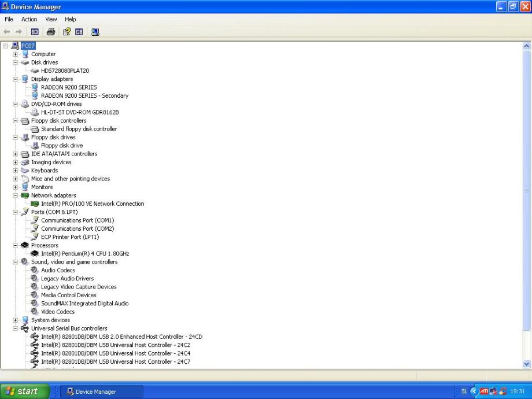Expand the System devices category
Image resolution: width=532 pixels, height=399 pixels.
point(15,320)
